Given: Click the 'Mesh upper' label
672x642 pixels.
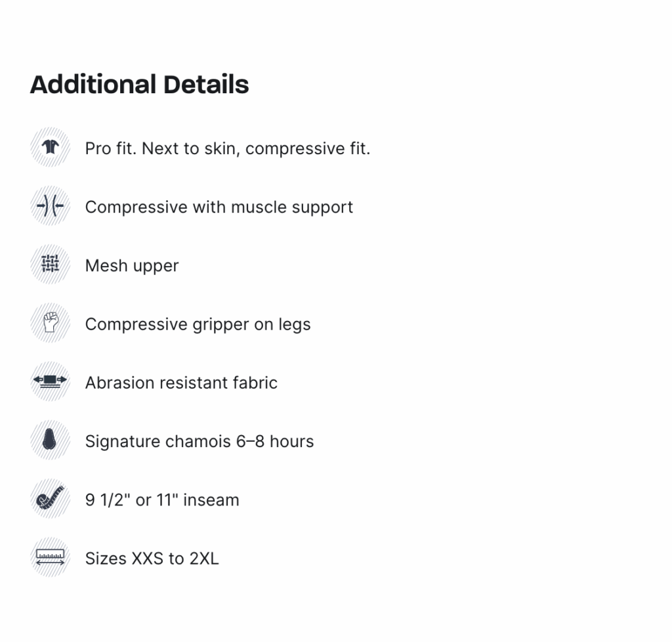Looking at the screenshot, I should (x=132, y=266).
